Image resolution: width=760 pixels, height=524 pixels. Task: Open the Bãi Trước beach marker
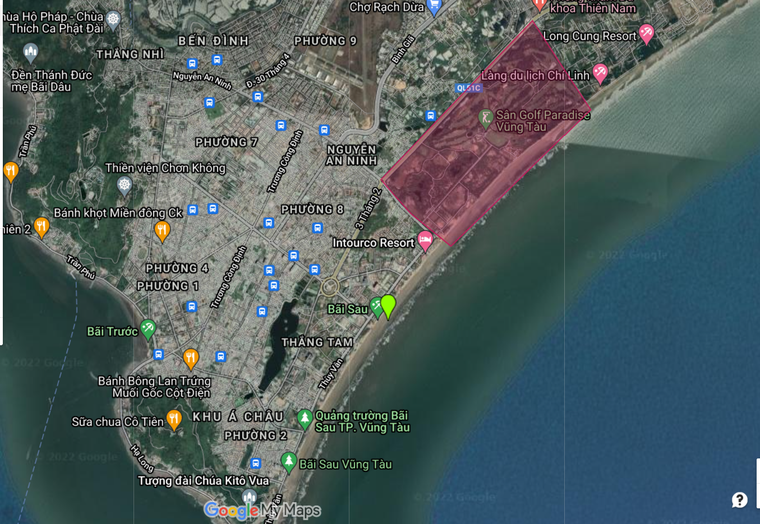pyautogui.click(x=148, y=327)
